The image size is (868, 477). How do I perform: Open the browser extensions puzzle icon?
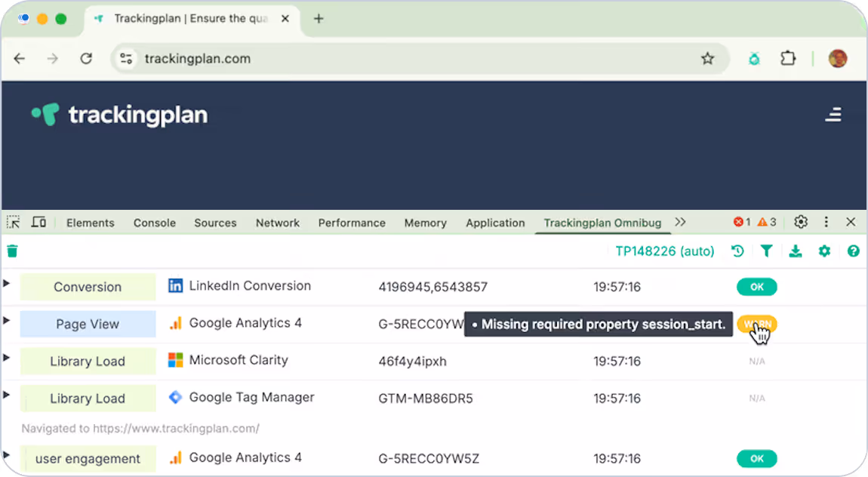tap(788, 59)
